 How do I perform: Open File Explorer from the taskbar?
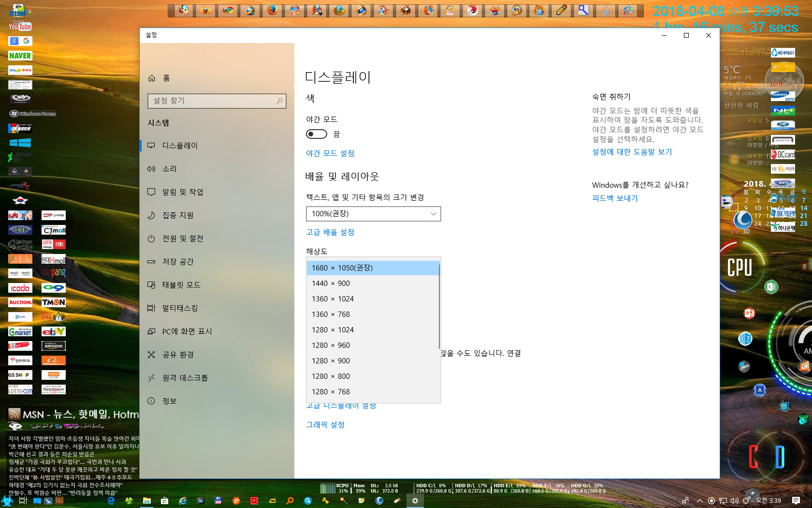pyautogui.click(x=147, y=501)
